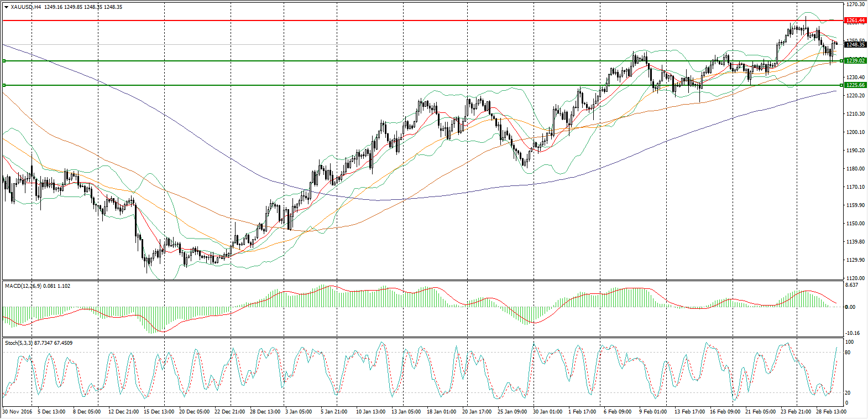This screenshot has width=868, height=419.
Task: Click the 1159.90 price axis value
Action: point(855,205)
